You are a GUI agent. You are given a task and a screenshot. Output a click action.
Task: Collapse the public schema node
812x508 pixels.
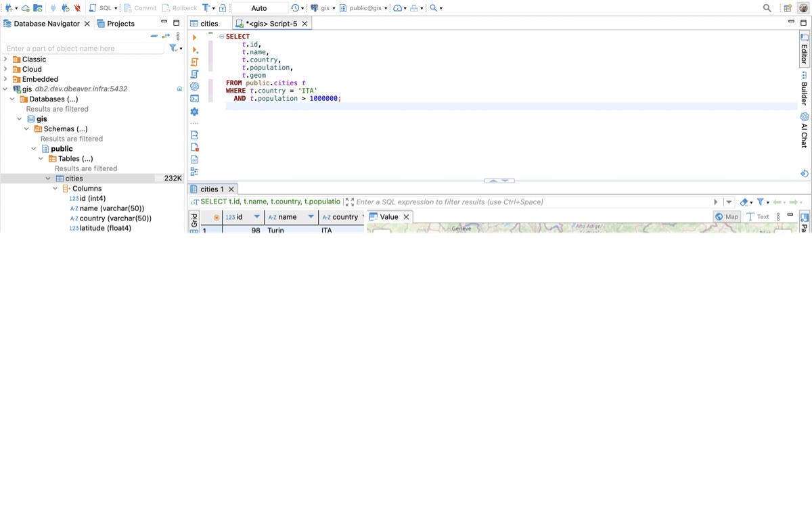[x=34, y=149]
